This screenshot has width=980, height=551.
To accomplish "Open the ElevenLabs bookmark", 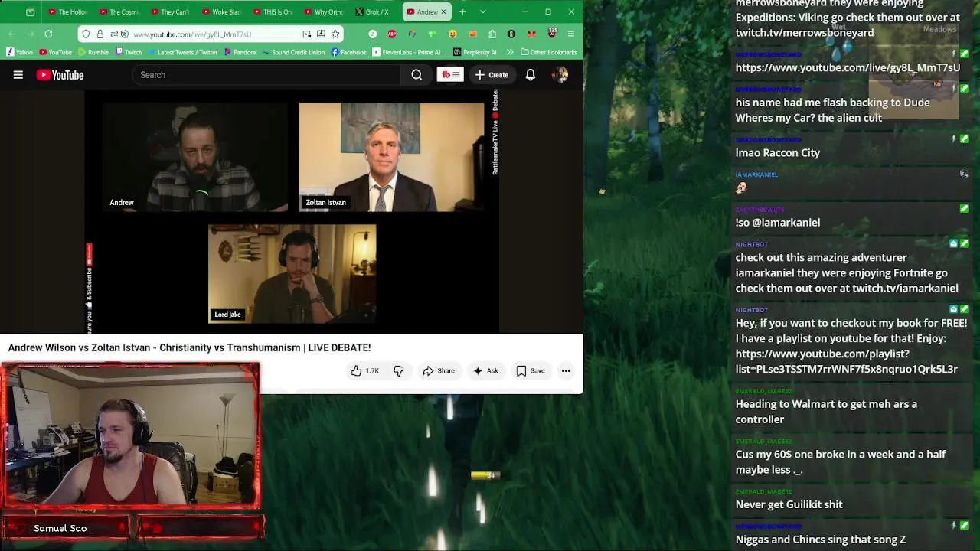I will coord(410,52).
